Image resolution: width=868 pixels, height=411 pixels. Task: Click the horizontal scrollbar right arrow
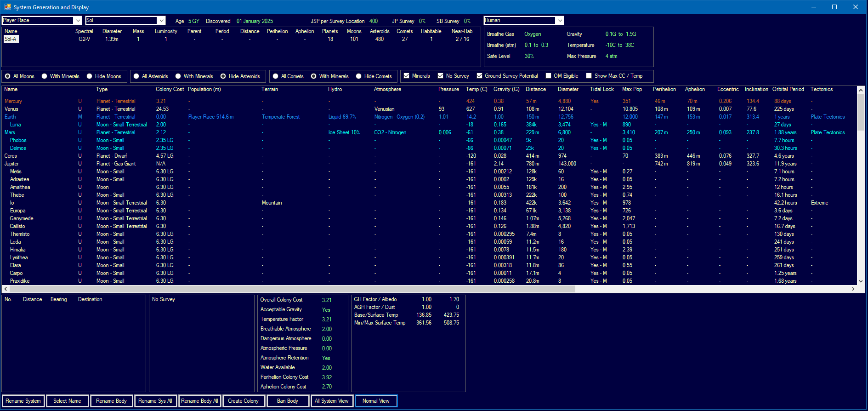pos(853,289)
